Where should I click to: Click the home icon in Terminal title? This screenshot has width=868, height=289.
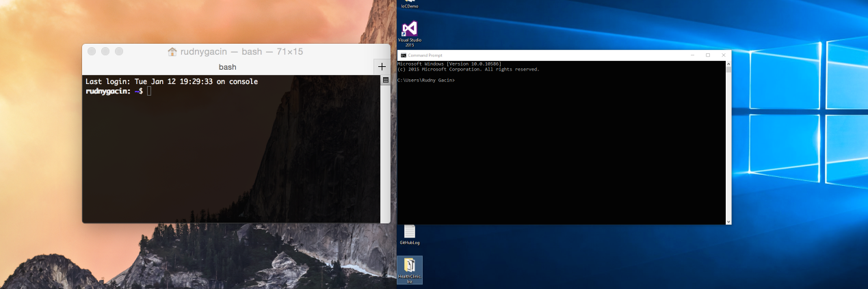click(172, 51)
